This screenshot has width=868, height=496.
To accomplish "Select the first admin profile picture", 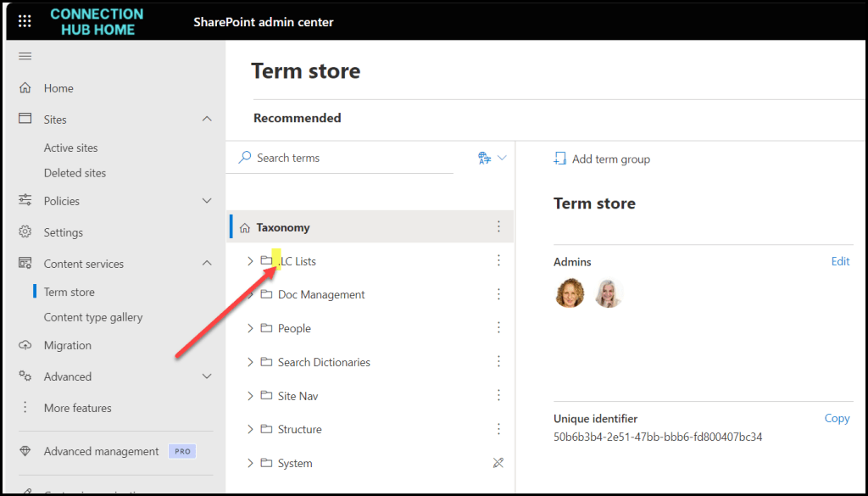I will [x=570, y=293].
